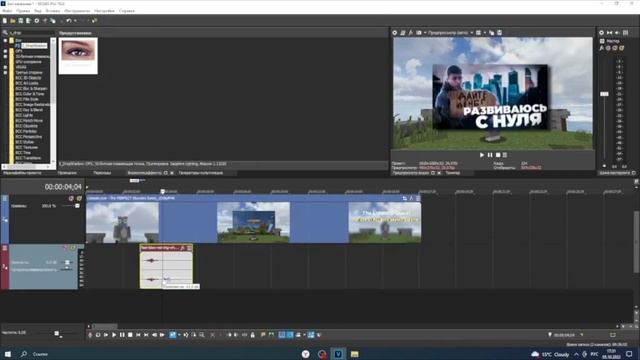640x360 pixels.
Task: Open project properties gear icon
Action: pyautogui.click(x=37, y=21)
